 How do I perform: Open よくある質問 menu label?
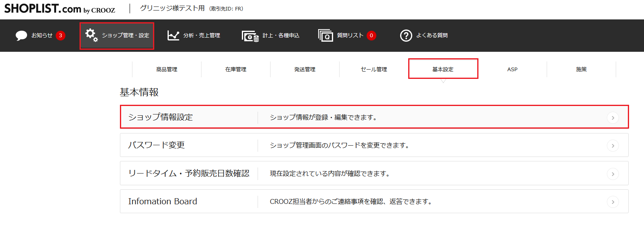pyautogui.click(x=432, y=36)
